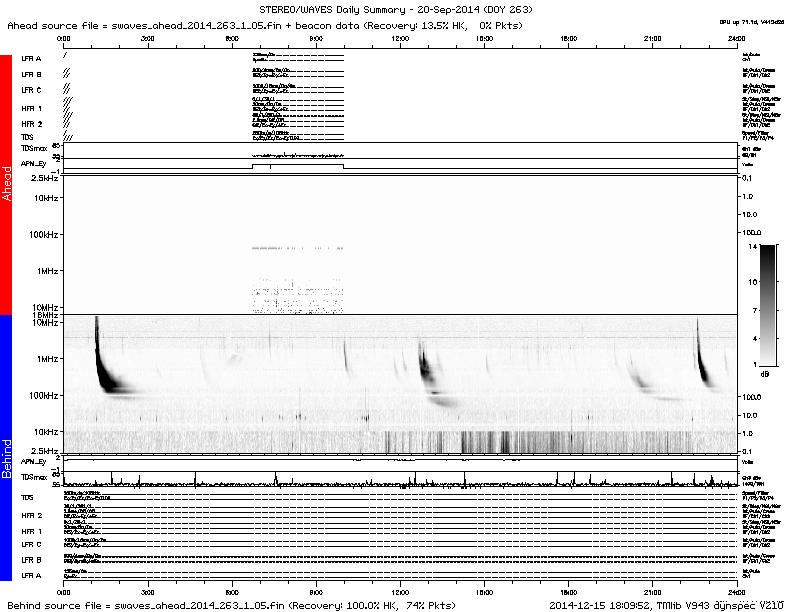Click the TDSmax label in Ahead section
Screen dimensions: 792x612
[x=34, y=148]
